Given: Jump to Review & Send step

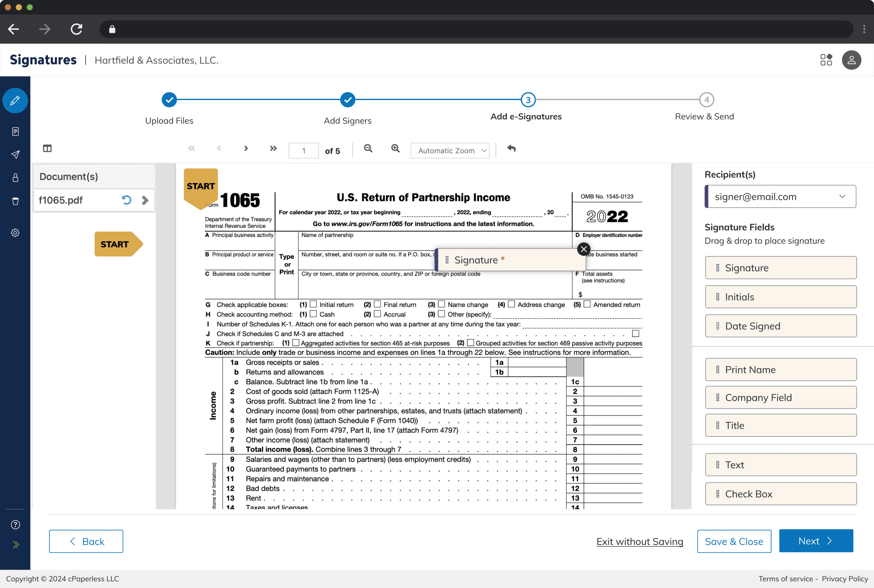Looking at the screenshot, I should [706, 100].
